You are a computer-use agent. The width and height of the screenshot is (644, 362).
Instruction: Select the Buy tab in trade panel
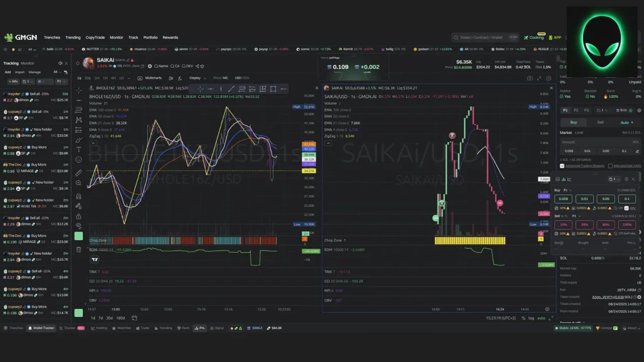tap(574, 122)
